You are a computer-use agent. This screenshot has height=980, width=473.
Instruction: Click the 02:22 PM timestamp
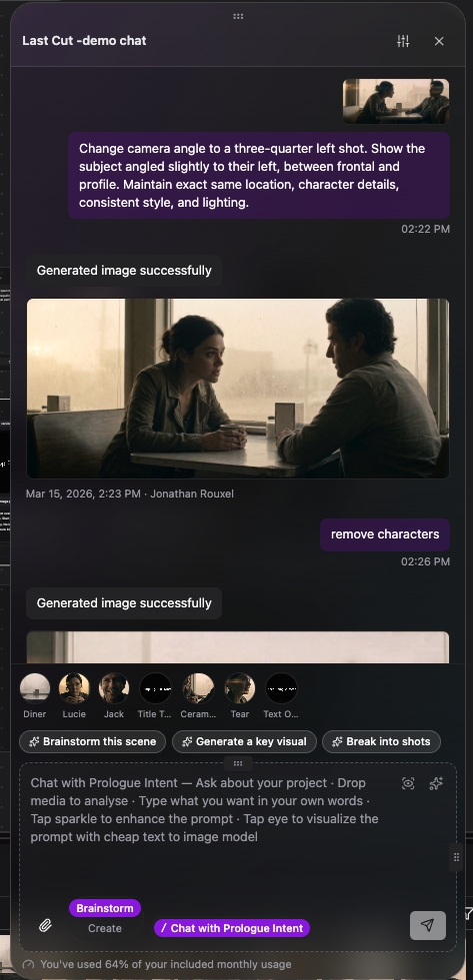(425, 230)
